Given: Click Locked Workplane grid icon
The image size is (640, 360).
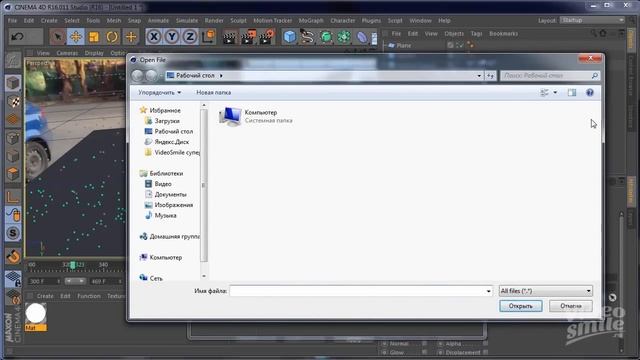Looking at the screenshot, I should click(13, 279).
